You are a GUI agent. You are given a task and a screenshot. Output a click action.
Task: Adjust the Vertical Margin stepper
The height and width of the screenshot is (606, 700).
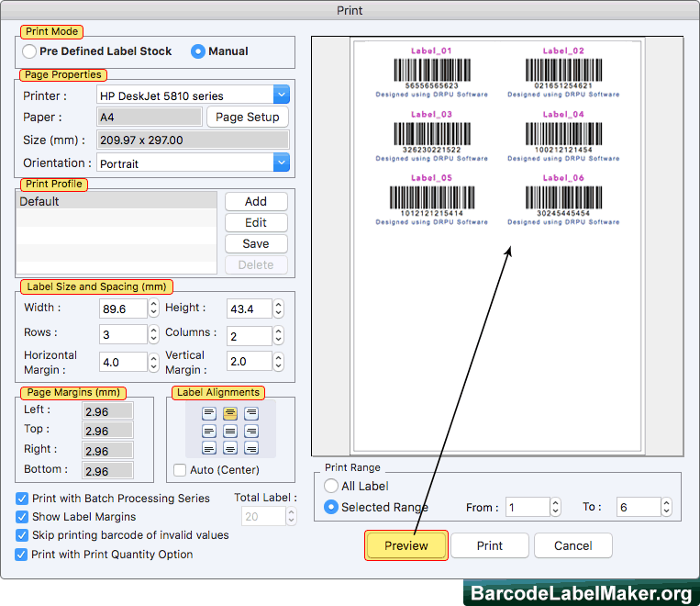click(279, 361)
